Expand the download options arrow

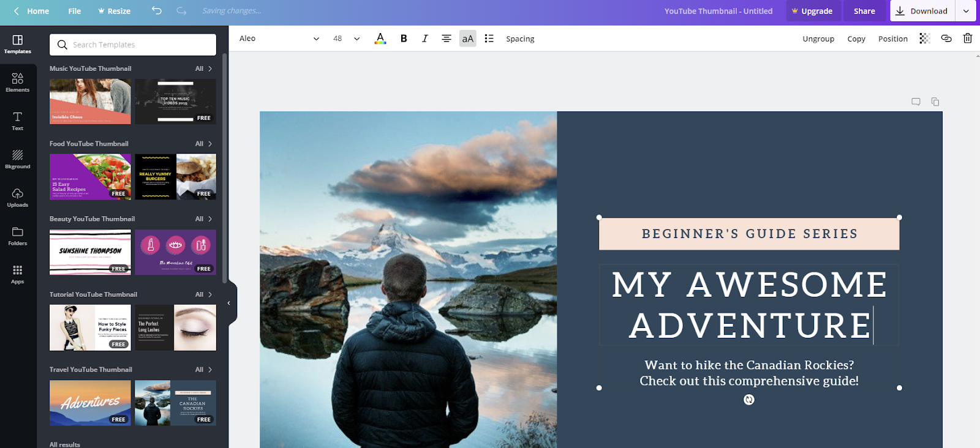point(966,11)
